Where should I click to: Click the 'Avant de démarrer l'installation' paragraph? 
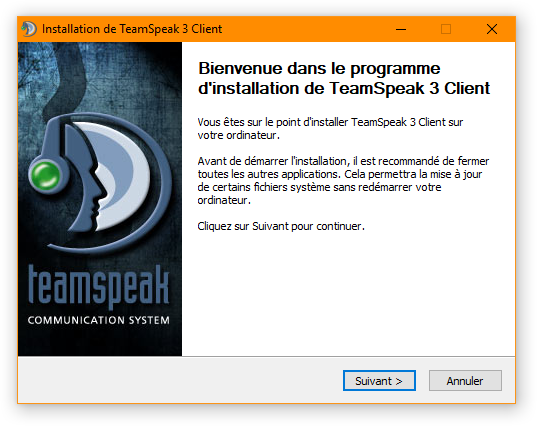click(x=343, y=180)
